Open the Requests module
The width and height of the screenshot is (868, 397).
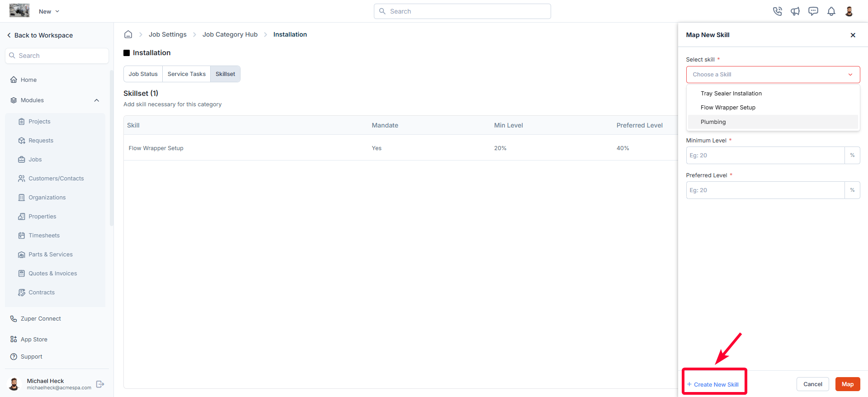pos(36,141)
